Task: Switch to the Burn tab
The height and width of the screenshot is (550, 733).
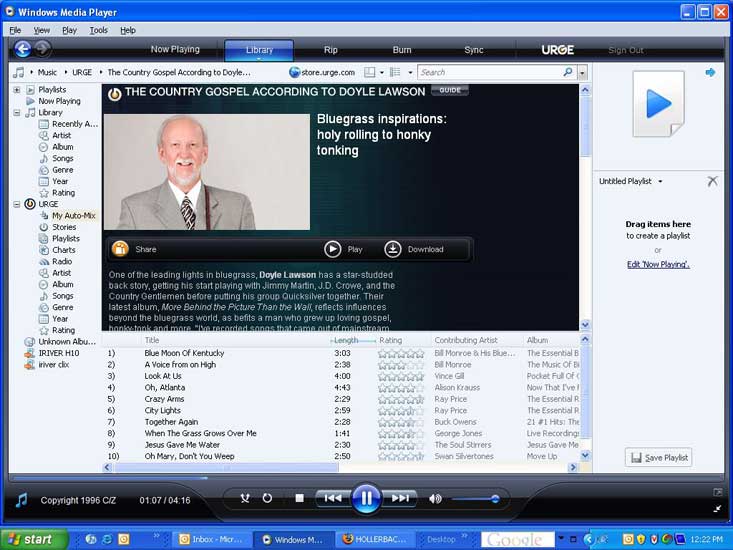Action: pos(402,50)
